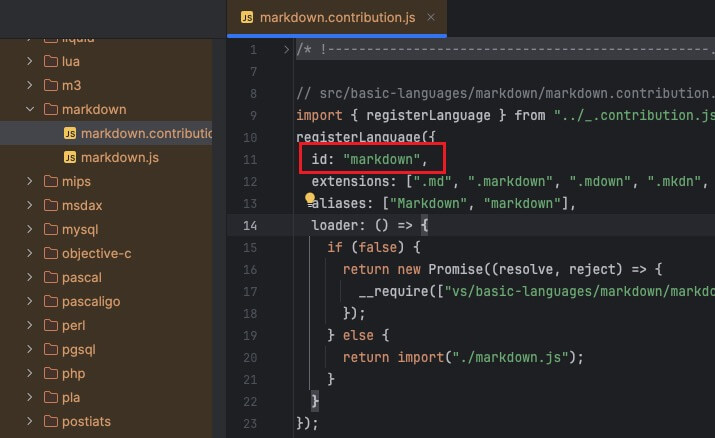Screen dimensions: 715x438
Task: Click the php folder icon
Action: pos(51,373)
